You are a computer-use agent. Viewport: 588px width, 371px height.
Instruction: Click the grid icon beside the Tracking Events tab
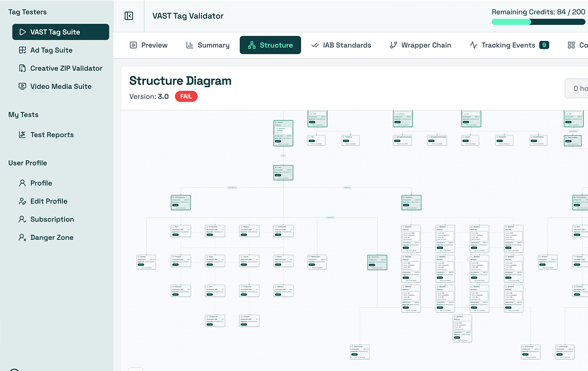(571, 45)
